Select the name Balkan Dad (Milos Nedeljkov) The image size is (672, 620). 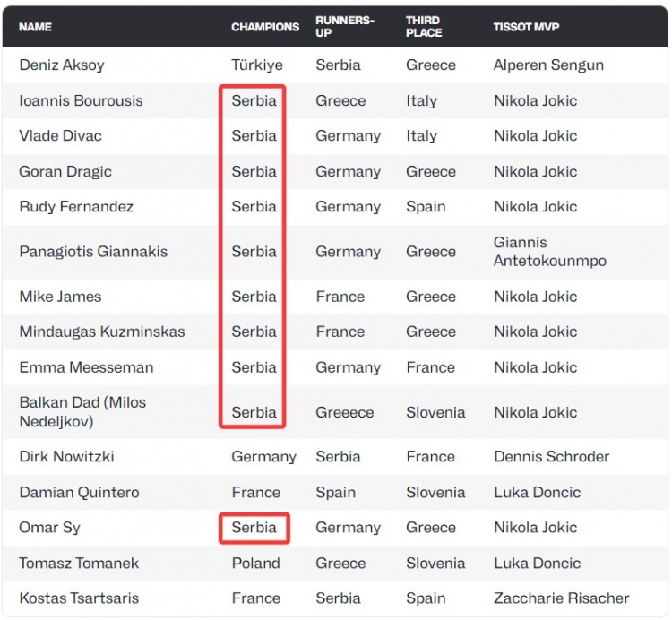82,412
